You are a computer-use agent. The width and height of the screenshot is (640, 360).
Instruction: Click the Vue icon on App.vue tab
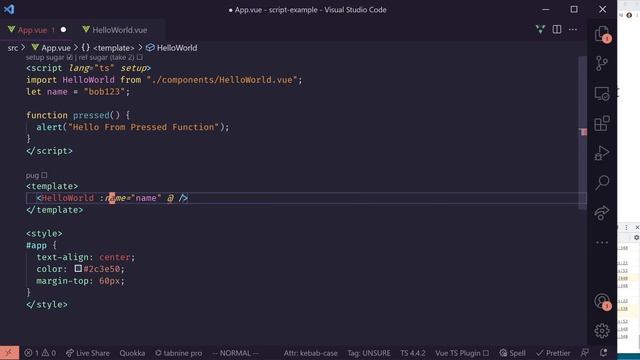pyautogui.click(x=11, y=29)
